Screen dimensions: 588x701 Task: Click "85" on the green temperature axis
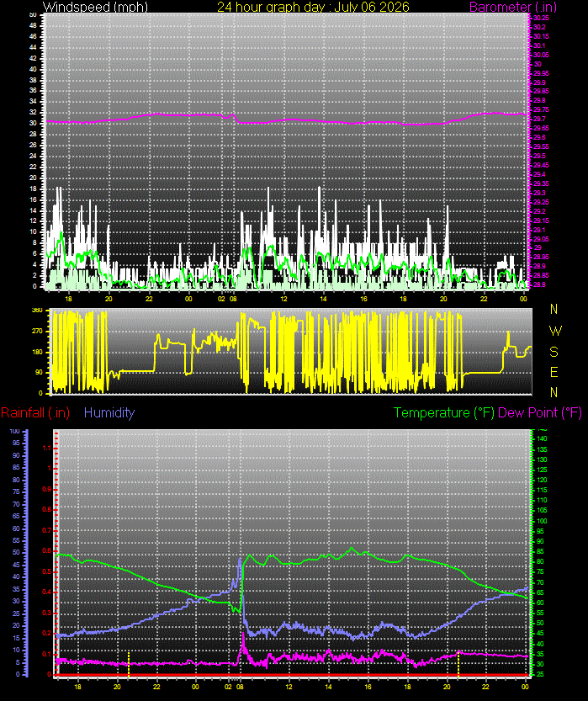click(x=540, y=552)
